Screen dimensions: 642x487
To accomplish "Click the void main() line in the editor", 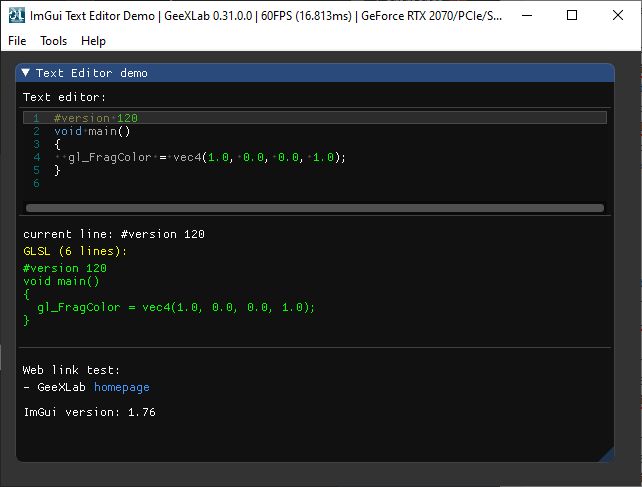I will pos(92,131).
